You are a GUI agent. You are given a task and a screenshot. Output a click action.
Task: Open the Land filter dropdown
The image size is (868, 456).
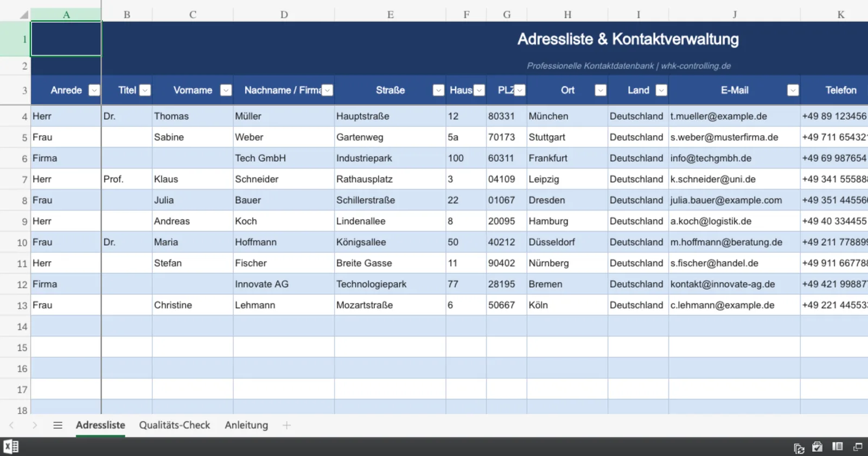point(661,90)
